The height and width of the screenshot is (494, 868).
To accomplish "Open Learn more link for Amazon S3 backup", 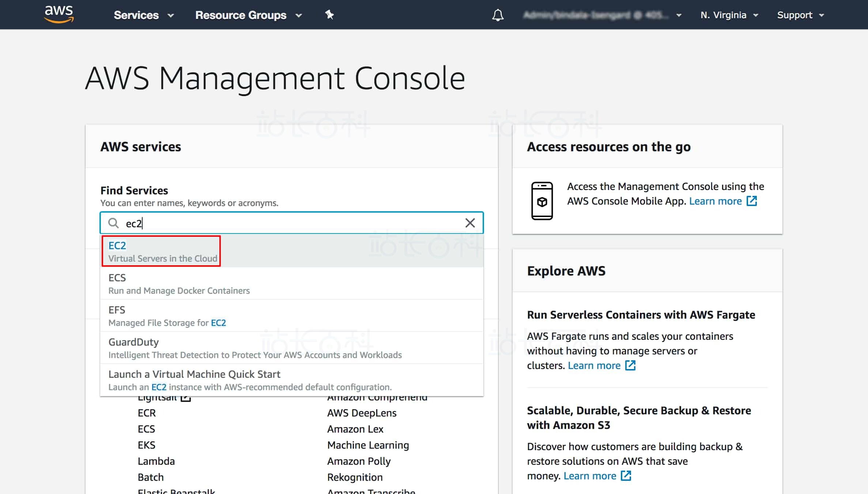I will coord(589,476).
